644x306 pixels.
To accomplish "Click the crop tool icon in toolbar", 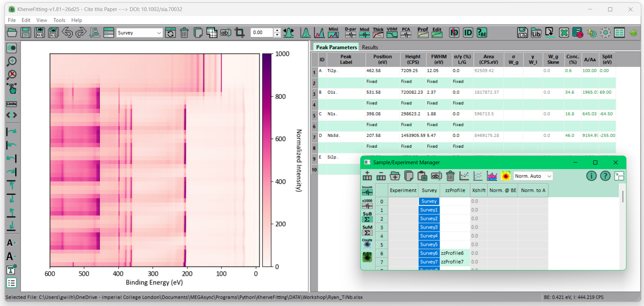I will [x=240, y=33].
